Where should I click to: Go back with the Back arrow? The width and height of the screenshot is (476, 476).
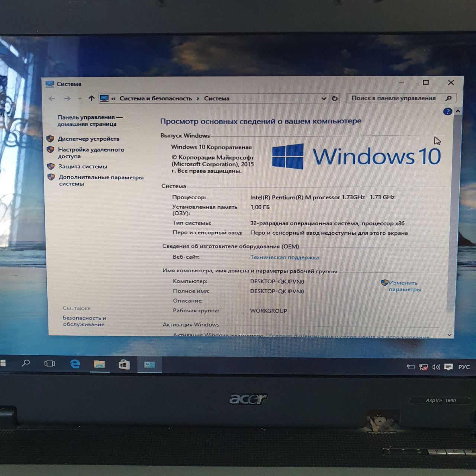click(52, 99)
